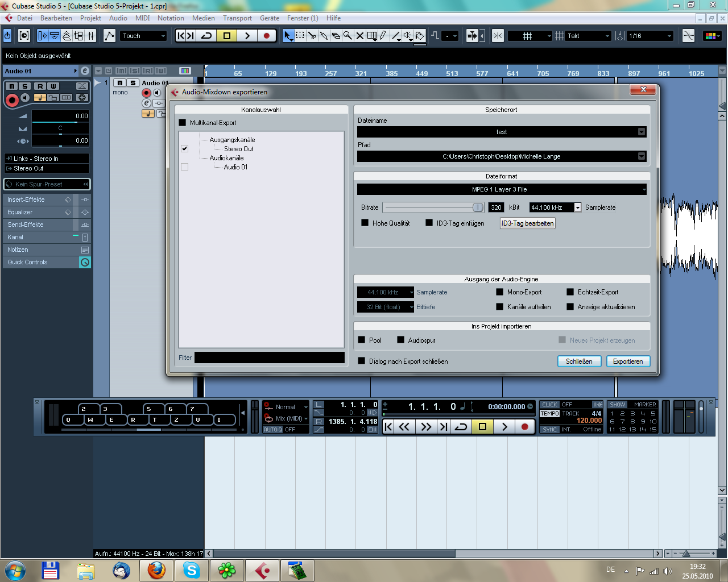This screenshot has width=728, height=582.
Task: Select the Object Selection arrow tool
Action: pos(288,36)
